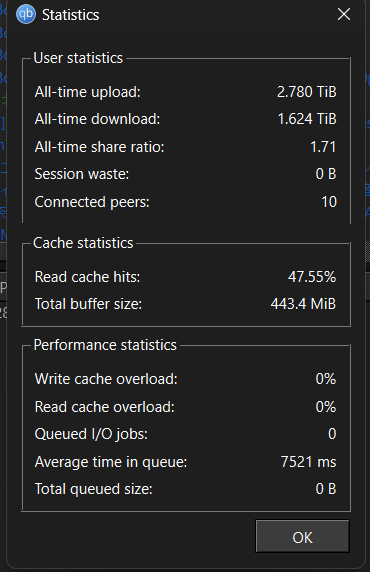Viewport: 370px width, 572px height.
Task: Click the OK button
Action: click(x=302, y=537)
